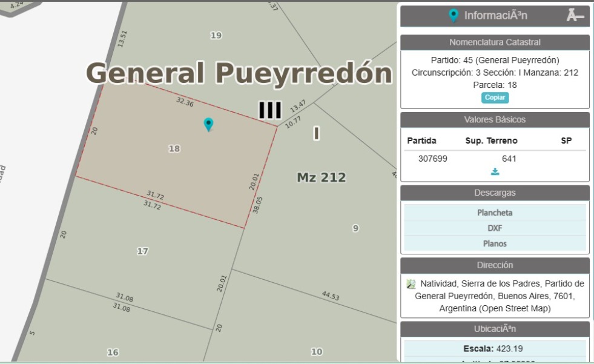
Task: Click the teal location pin on parcel 18
Action: point(208,124)
